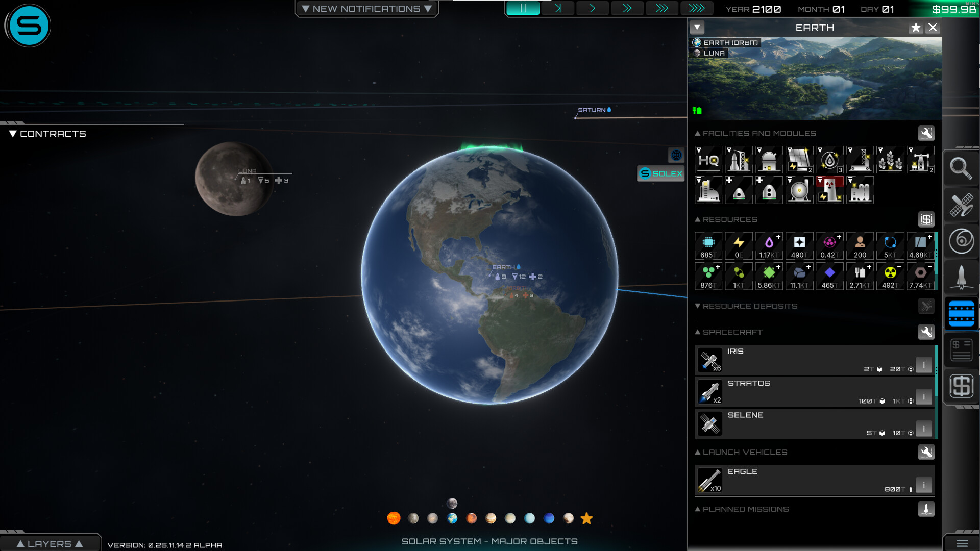Select the HQ facility icon

[x=708, y=160]
